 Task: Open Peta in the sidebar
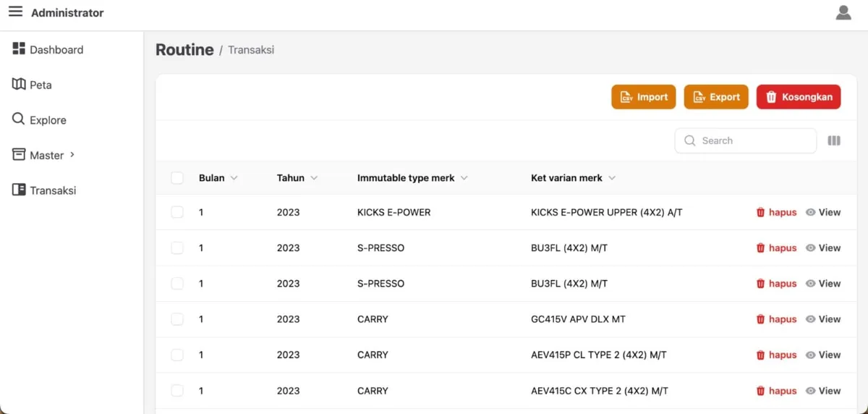tap(32, 85)
